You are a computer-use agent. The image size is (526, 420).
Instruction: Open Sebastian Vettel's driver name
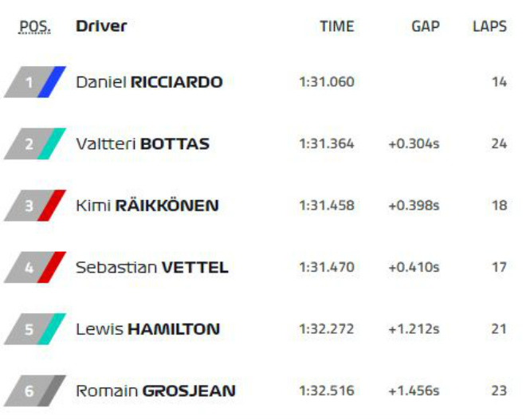pos(152,267)
